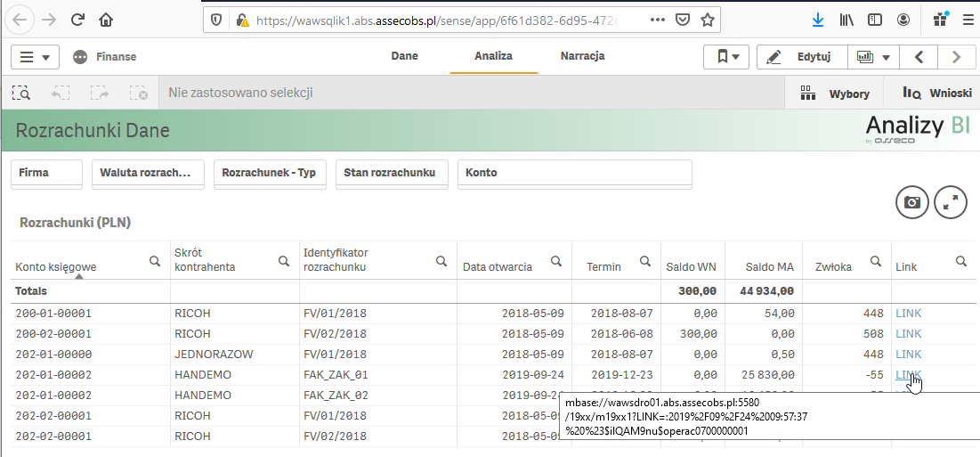Open the Firefox downloads panel
Image resolution: width=980 pixels, height=457 pixels.
click(818, 20)
